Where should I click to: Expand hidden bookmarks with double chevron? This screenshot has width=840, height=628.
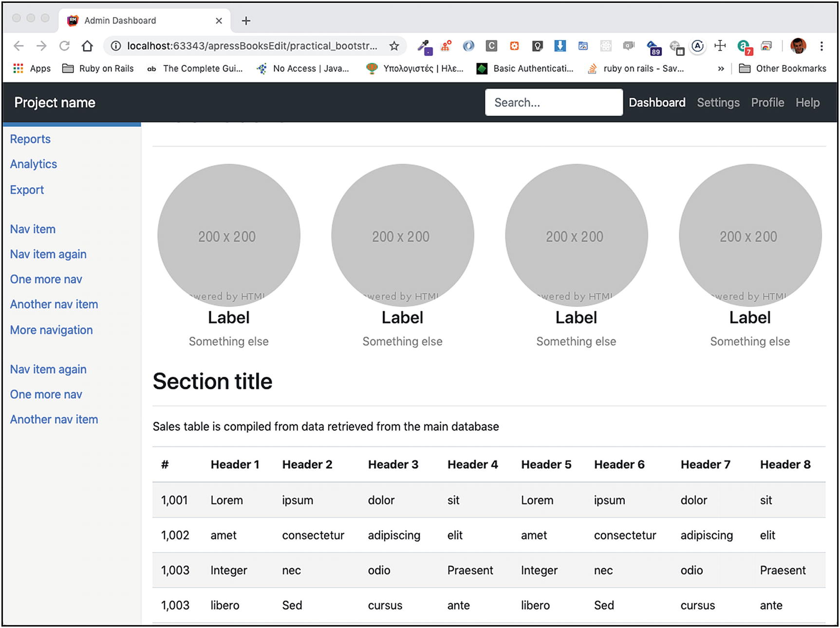coord(721,69)
